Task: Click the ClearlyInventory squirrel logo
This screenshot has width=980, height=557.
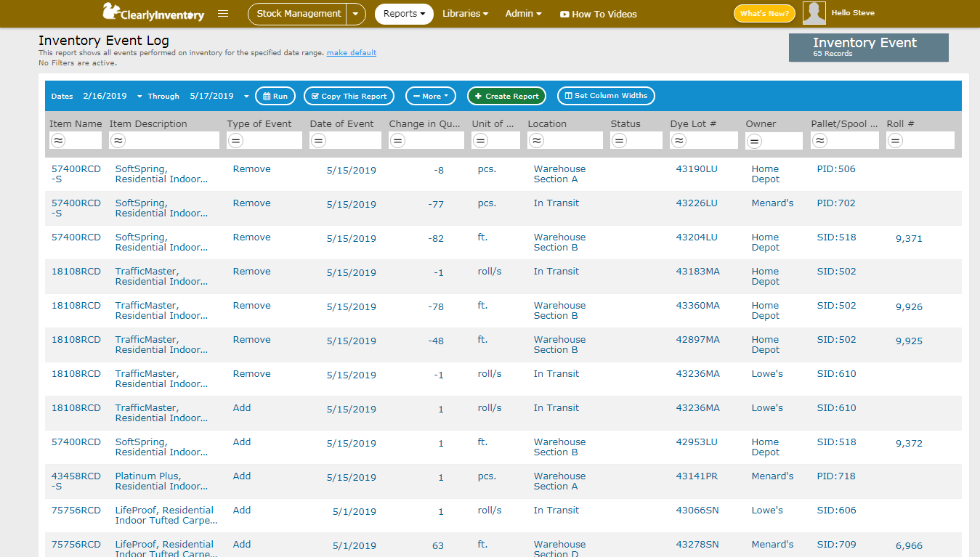Action: [153, 12]
